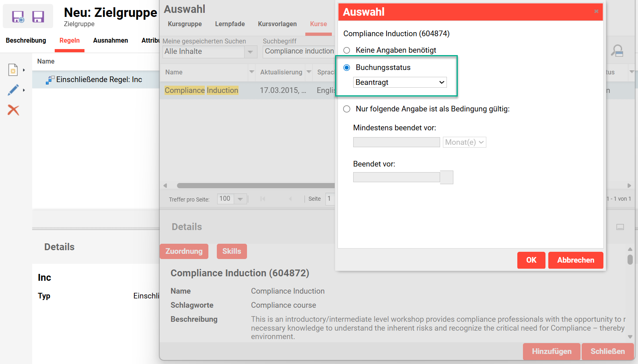Select the Keine Angaben benötigt radio button
The image size is (638, 364).
tap(347, 50)
